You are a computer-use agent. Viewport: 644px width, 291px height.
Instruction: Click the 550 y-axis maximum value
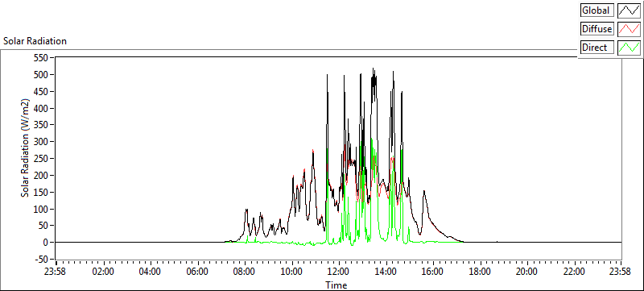(x=42, y=58)
